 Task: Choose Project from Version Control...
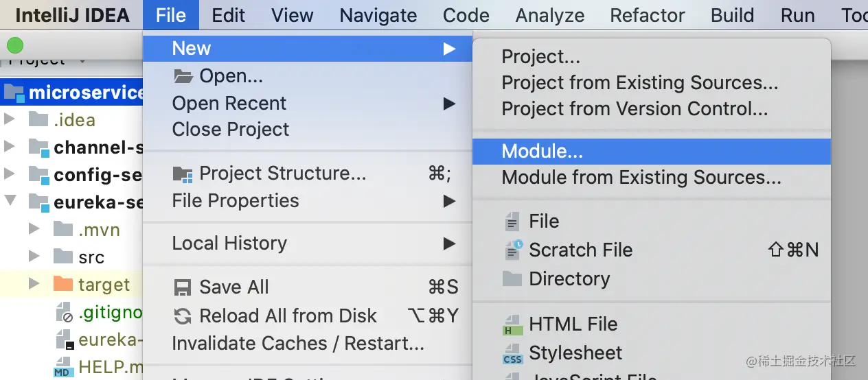(x=635, y=109)
